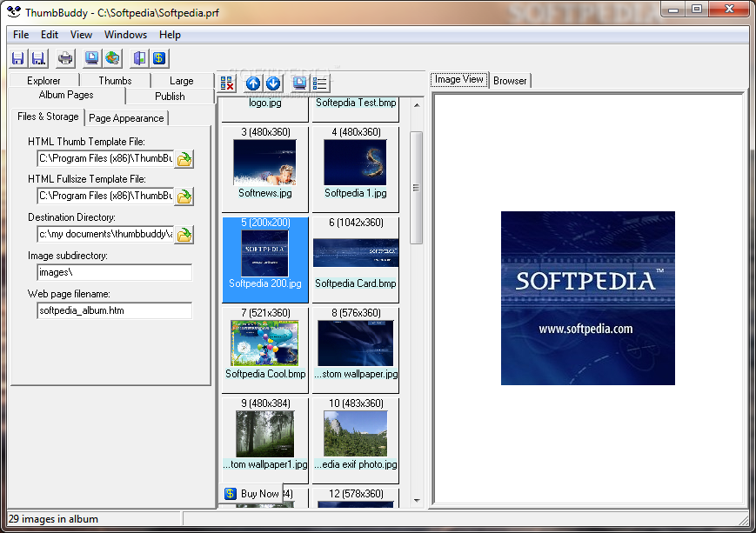Select the Files & Storage tab
Viewport: 756px width, 533px height.
pyautogui.click(x=48, y=117)
